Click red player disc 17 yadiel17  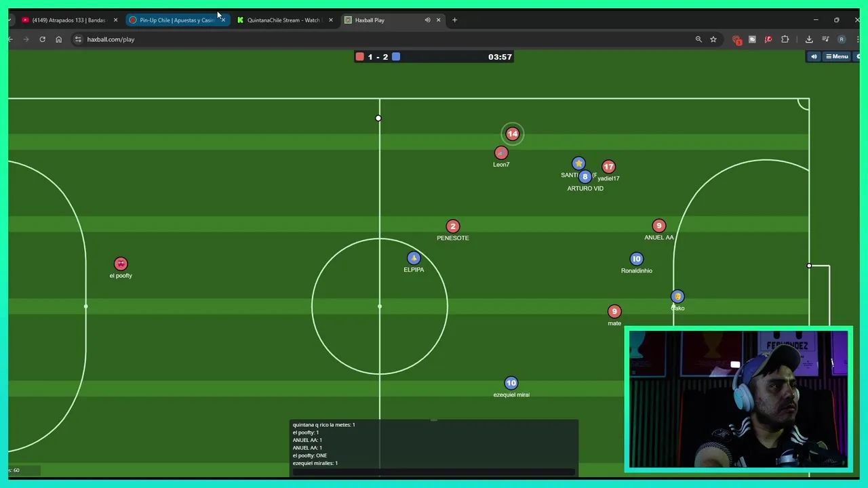[x=608, y=167]
